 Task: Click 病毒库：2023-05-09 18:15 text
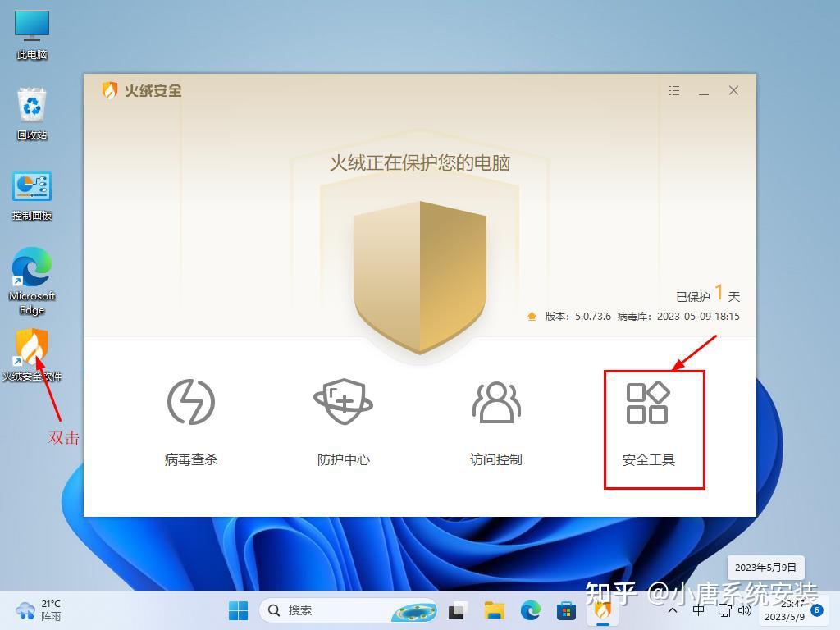coord(678,317)
